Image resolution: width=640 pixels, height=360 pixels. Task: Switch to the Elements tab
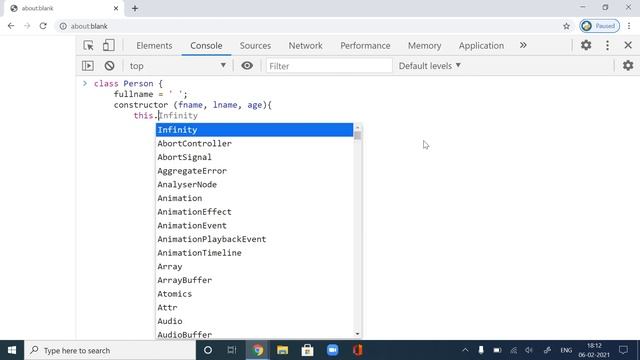[x=154, y=46]
